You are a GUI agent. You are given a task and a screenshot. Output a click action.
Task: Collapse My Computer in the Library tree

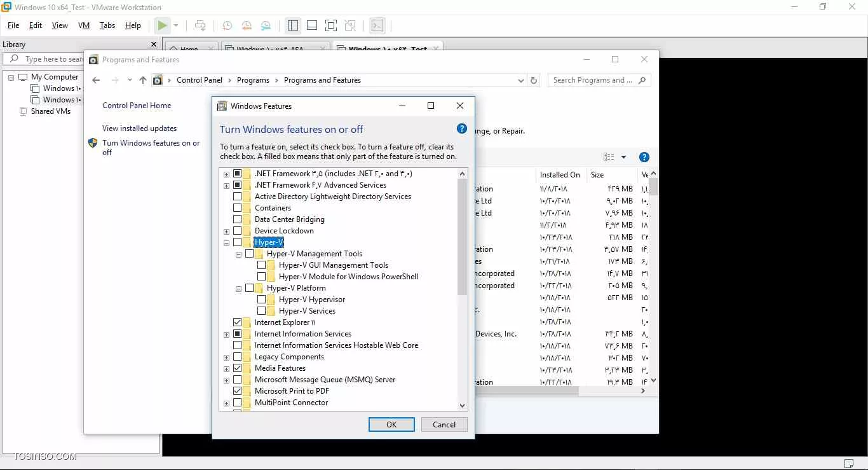(x=11, y=77)
